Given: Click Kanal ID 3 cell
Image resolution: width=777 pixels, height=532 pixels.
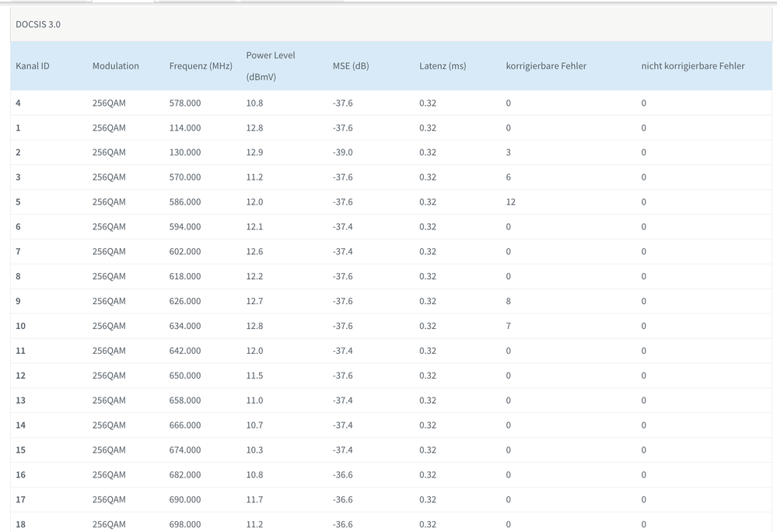Looking at the screenshot, I should [19, 177].
